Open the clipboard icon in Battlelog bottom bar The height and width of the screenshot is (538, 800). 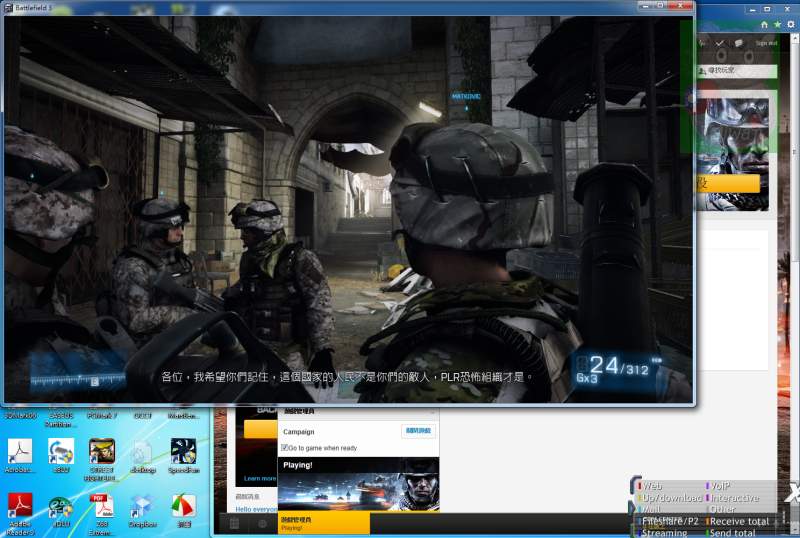click(234, 523)
